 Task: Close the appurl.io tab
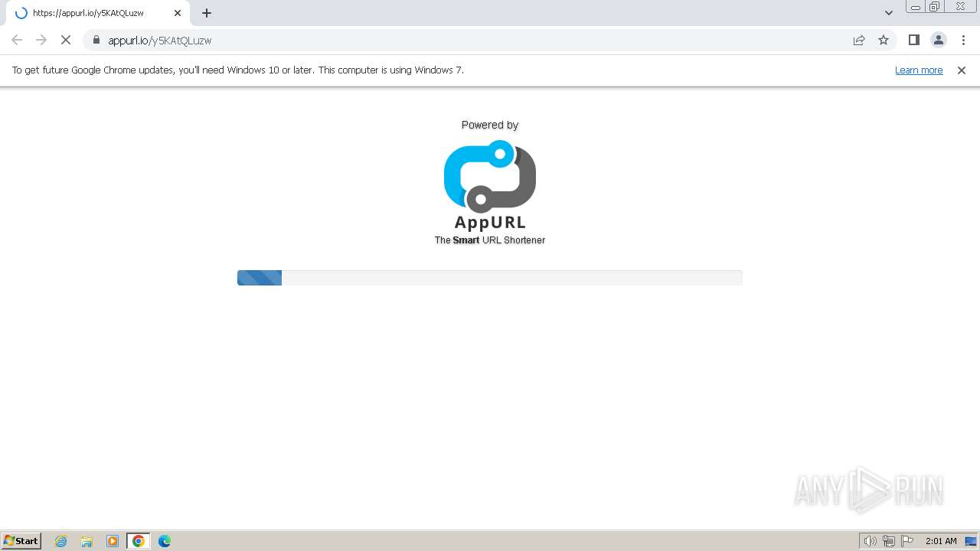[178, 13]
